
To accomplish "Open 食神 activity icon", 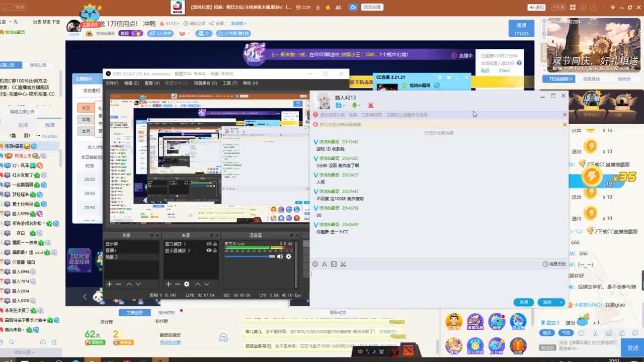I will (453, 346).
